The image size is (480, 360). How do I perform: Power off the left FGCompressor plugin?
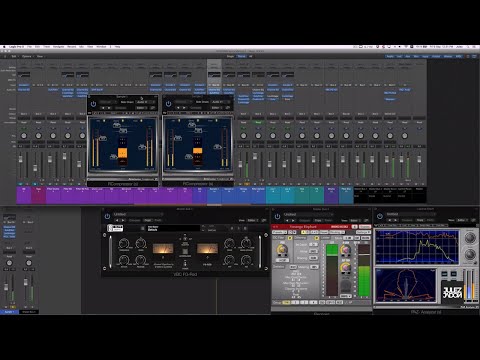point(93,104)
